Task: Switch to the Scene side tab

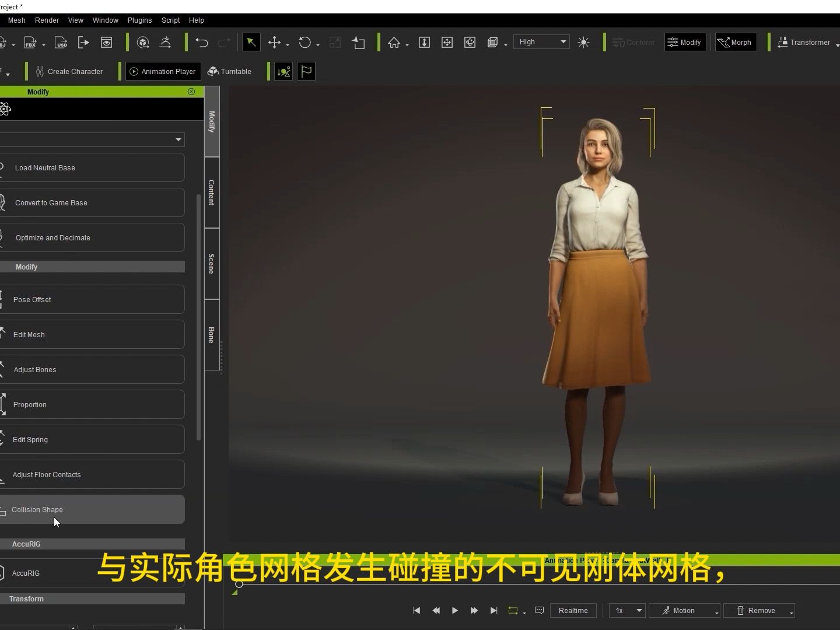Action: click(x=212, y=264)
